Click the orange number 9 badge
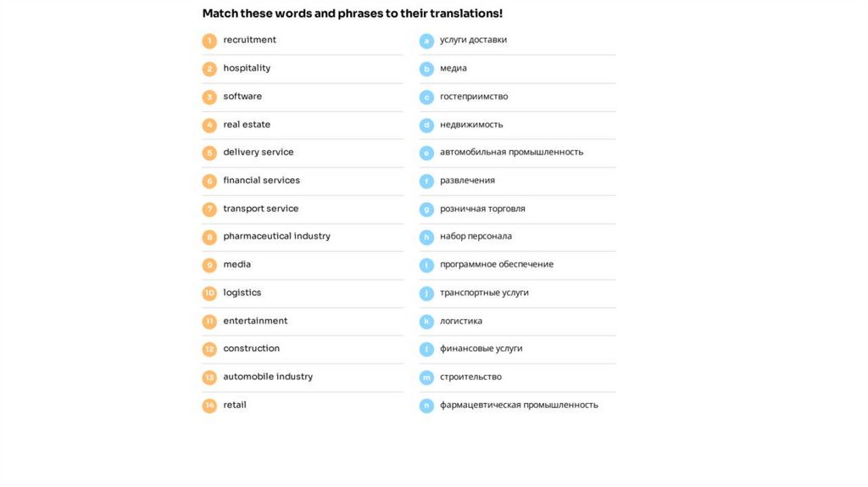868x487 pixels. (209, 266)
